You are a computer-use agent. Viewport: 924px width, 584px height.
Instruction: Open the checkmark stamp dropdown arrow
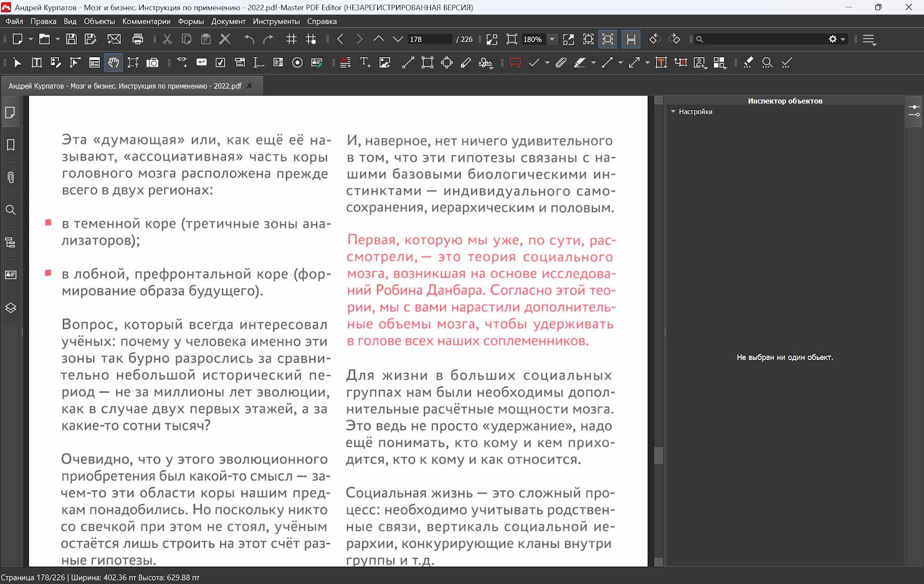(x=546, y=63)
